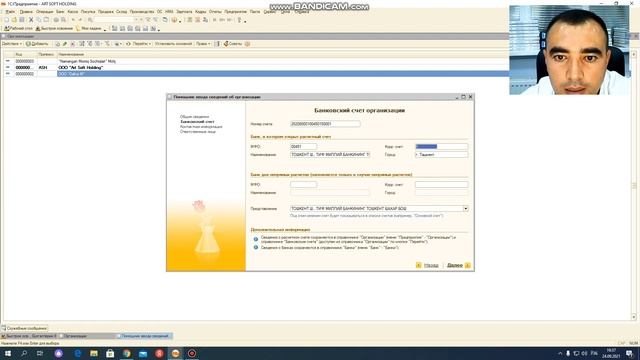Image resolution: width=640 pixels, height=360 pixels.
Task: Click the first bank Наименование field
Action: 330,155
